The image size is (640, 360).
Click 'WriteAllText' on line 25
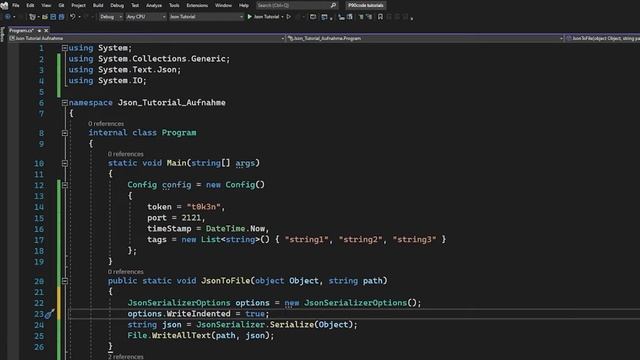coord(182,336)
